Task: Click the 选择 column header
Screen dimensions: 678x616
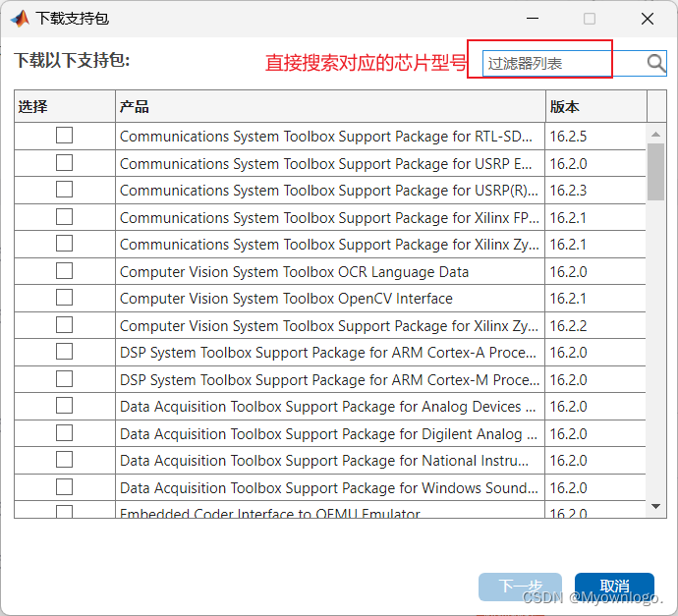Action: [65, 106]
